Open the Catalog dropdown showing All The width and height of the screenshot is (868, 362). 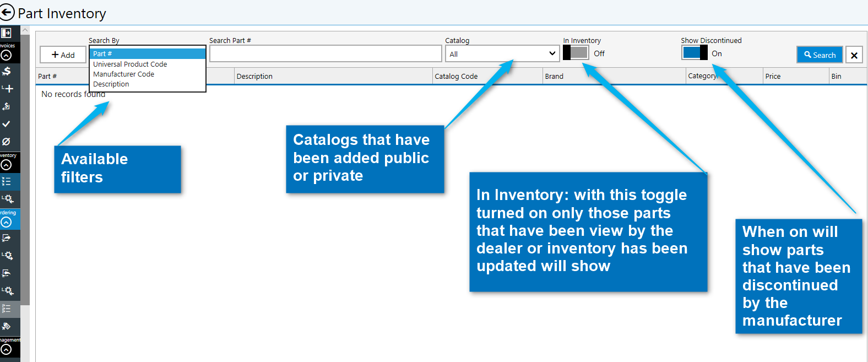click(502, 53)
